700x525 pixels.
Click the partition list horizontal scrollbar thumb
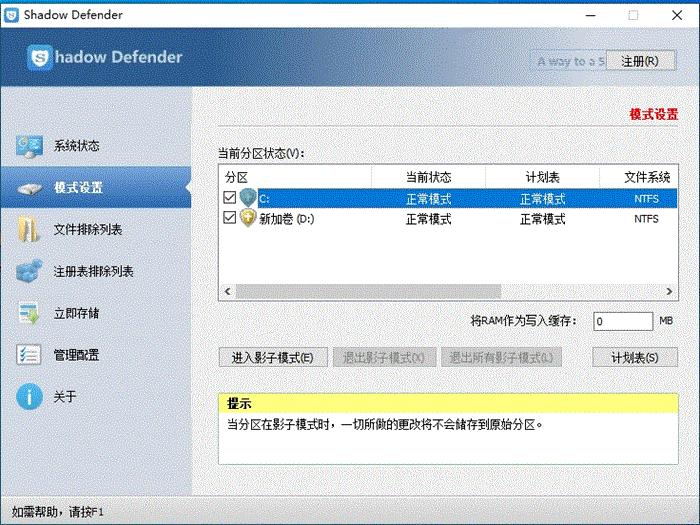click(368, 292)
